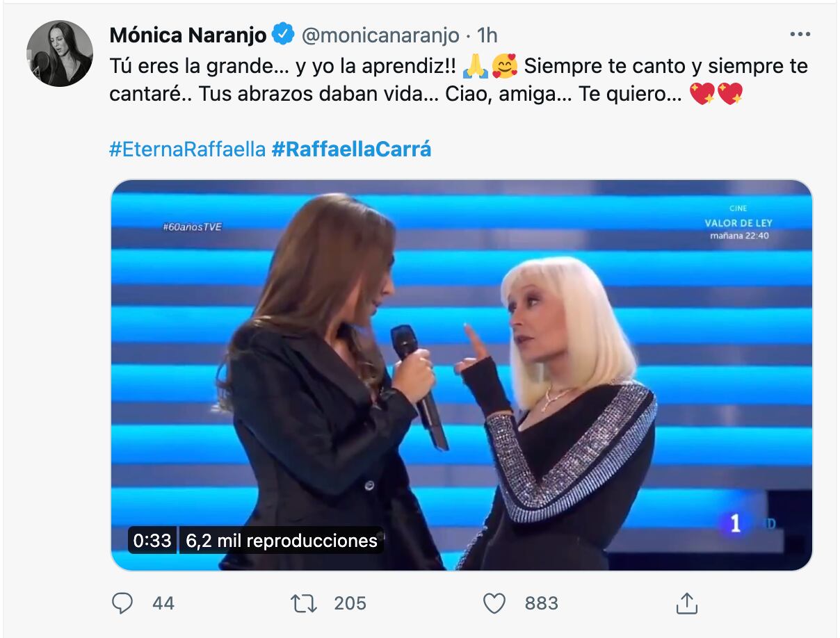Click the 883 likes count
This screenshot has height=638, width=840.
pos(541,603)
